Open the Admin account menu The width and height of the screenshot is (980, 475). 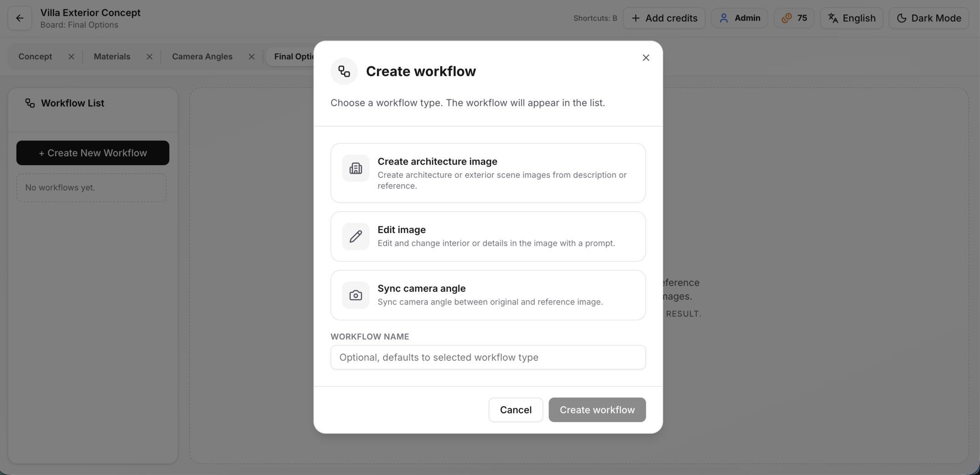point(739,18)
